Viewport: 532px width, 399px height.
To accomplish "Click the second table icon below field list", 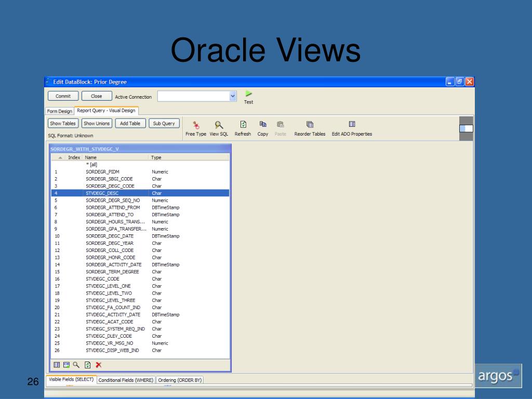I will pyautogui.click(x=66, y=365).
